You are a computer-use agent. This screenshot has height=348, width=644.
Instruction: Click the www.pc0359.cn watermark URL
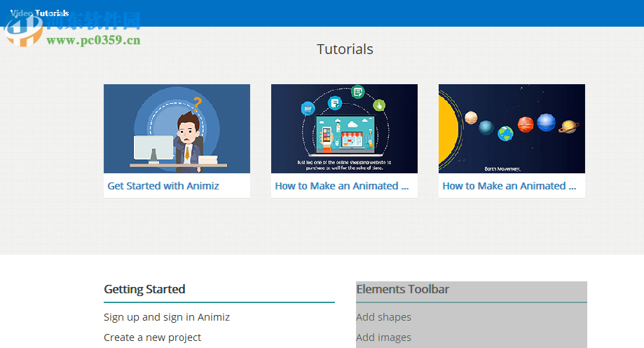[93, 40]
